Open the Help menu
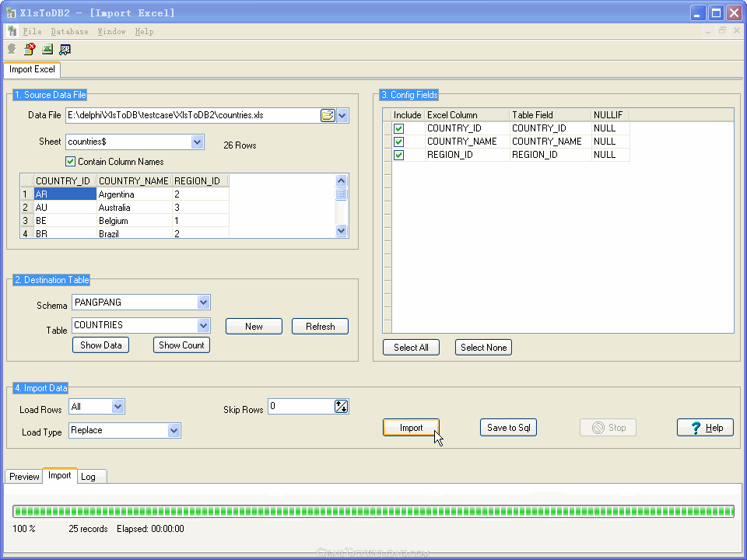Viewport: 747px width, 560px height. (145, 31)
